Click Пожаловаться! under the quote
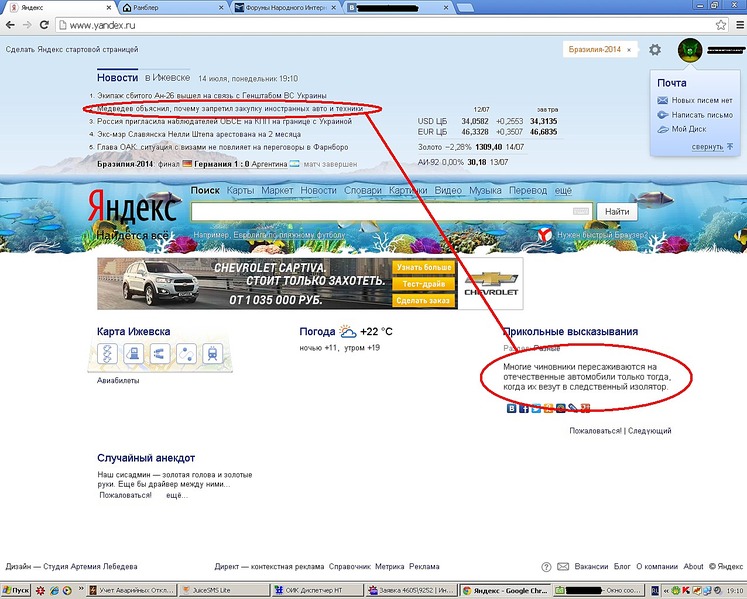 pos(596,431)
